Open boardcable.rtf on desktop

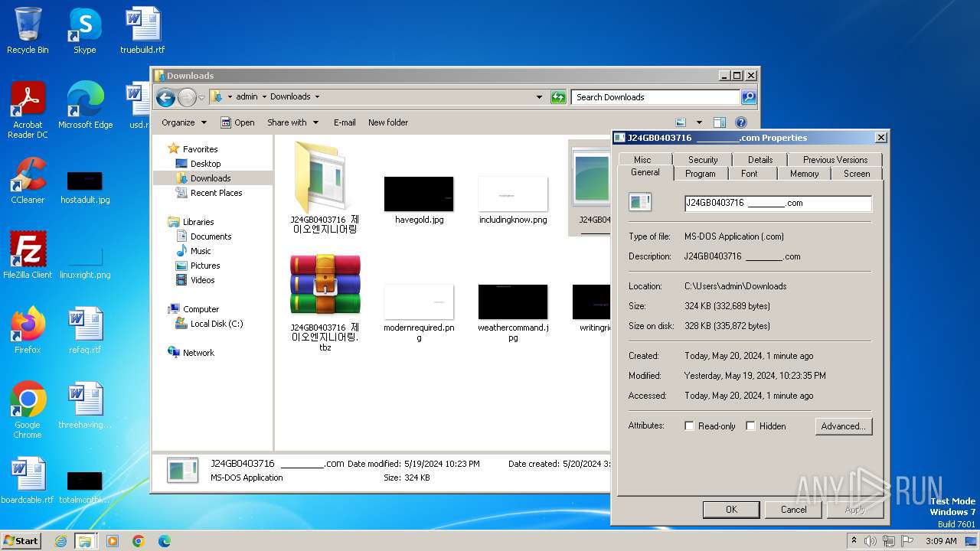click(x=28, y=481)
